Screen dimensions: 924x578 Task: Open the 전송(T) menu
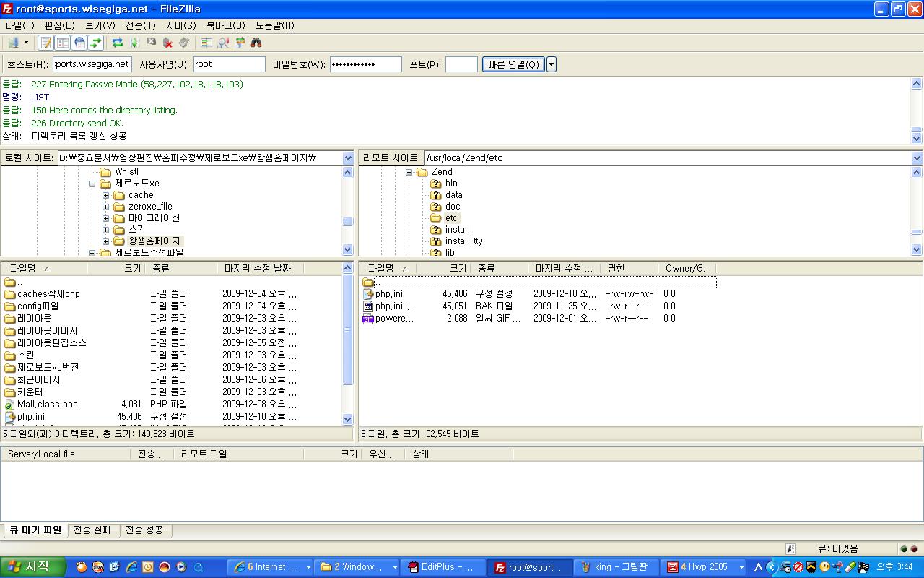140,25
